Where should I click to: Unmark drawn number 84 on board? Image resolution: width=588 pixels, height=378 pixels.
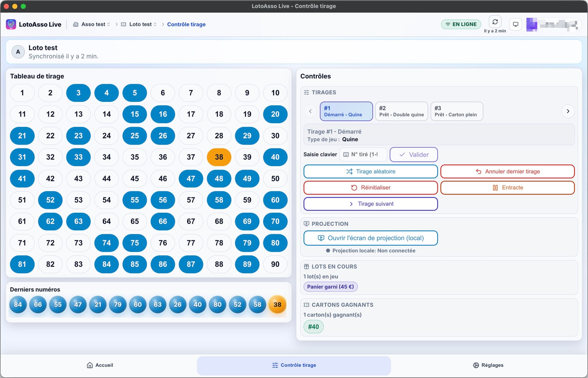(x=106, y=264)
